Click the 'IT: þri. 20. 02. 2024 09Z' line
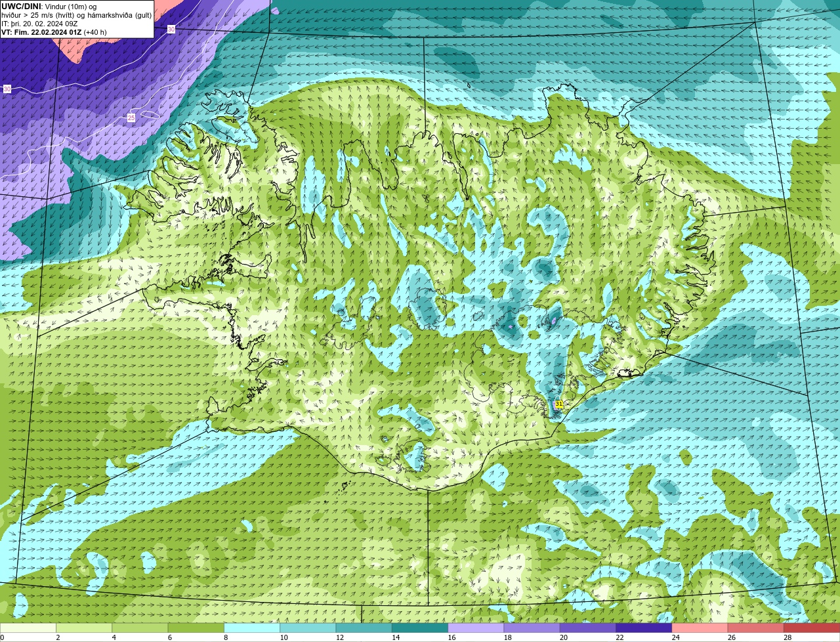840x642 pixels. [39, 24]
